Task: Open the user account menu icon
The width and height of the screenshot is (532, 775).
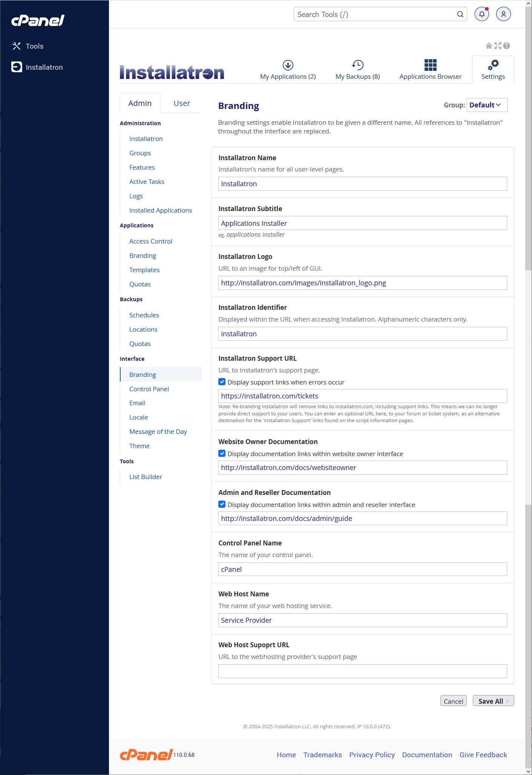Action: pos(503,14)
